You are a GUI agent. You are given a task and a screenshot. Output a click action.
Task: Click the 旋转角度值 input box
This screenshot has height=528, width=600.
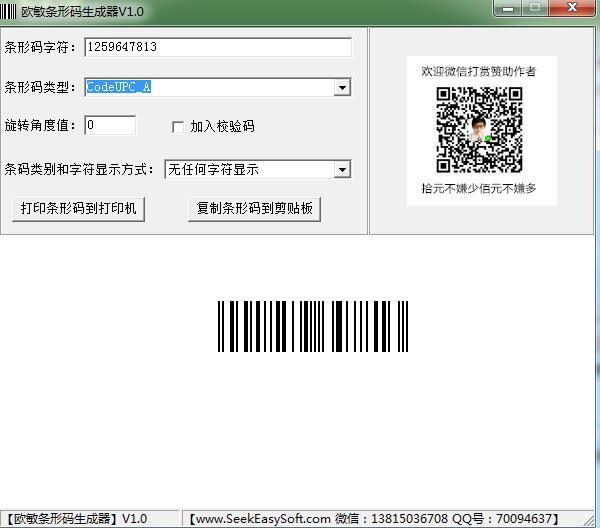110,126
